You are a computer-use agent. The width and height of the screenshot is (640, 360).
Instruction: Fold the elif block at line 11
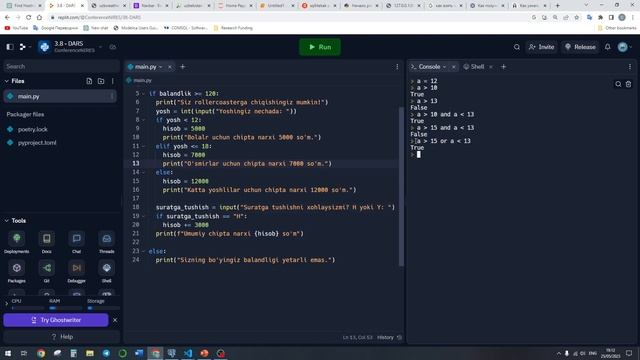pos(143,146)
